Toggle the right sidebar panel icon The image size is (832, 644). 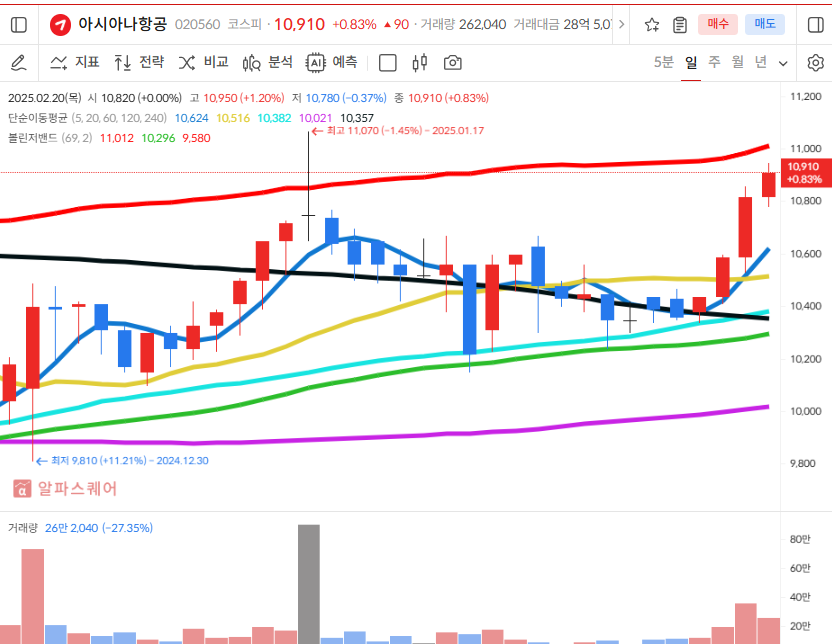[x=815, y=24]
